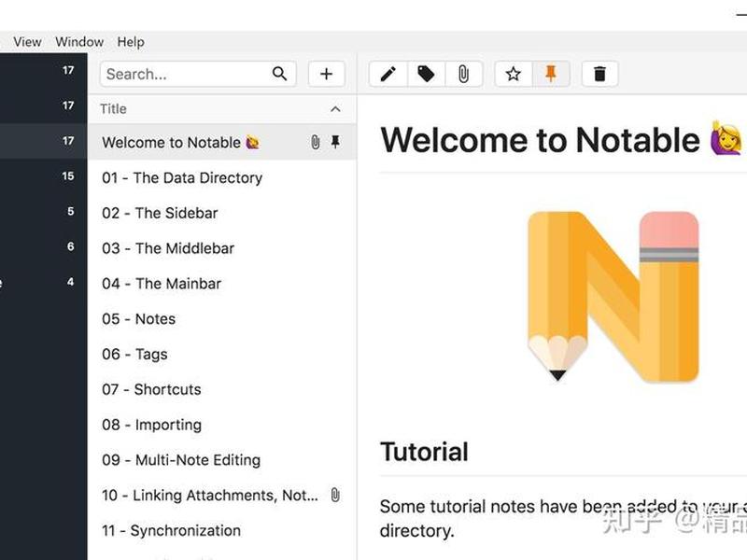Viewport: 747px width, 560px height.
Task: Open the tags editor icon
Action: (426, 75)
